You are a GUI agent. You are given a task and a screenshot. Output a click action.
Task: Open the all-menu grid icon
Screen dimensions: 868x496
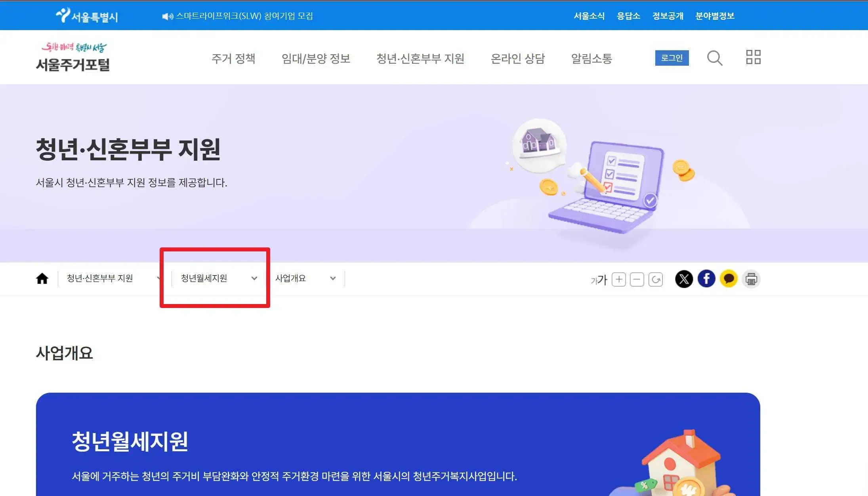coord(753,58)
